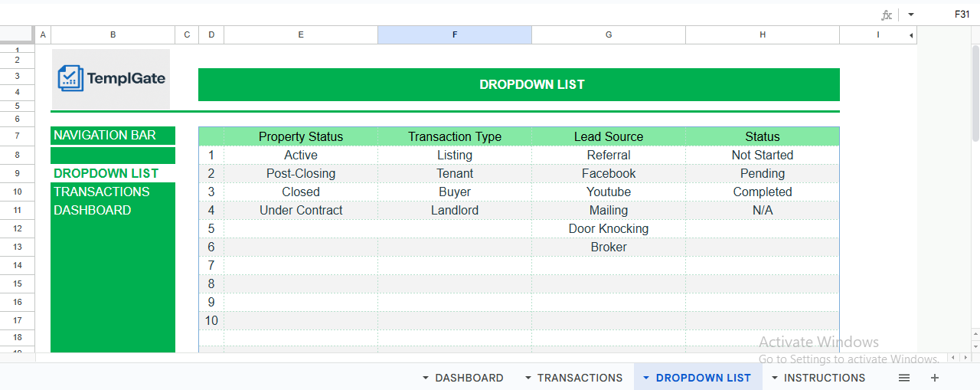This screenshot has height=390, width=980.
Task: Select the Broker cell
Action: pyautogui.click(x=609, y=247)
